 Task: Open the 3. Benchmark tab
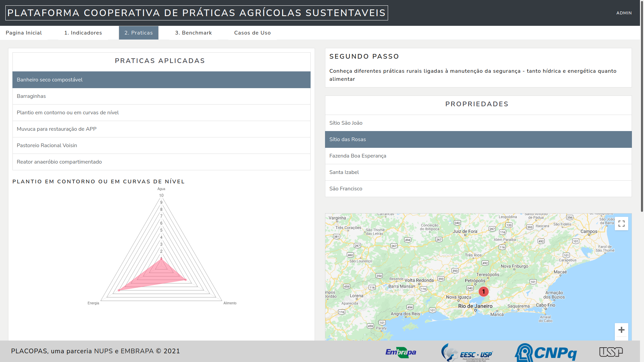click(x=194, y=33)
